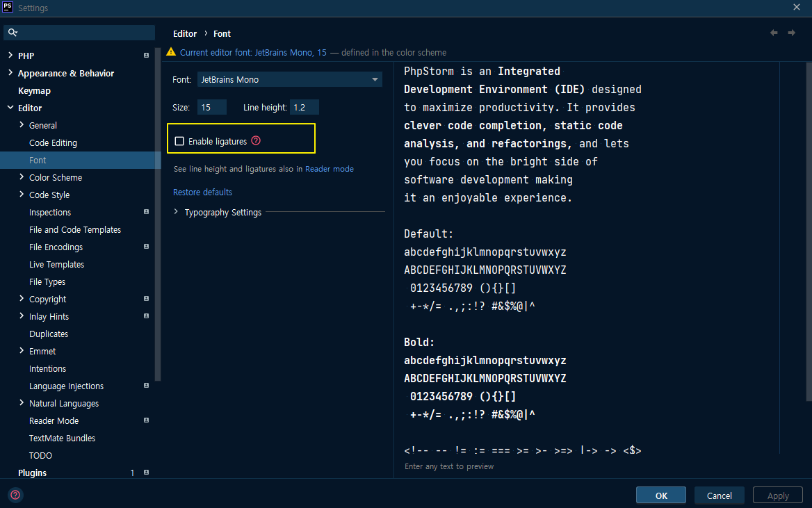Screen dimensions: 812x508
Task: Expand the Natural Languages node
Action: [22, 402]
